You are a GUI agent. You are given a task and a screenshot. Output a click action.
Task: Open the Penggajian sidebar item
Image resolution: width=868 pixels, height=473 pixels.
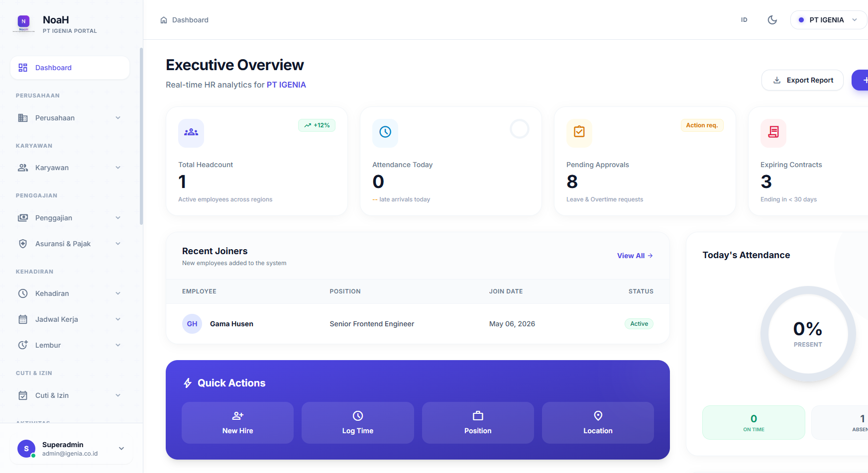point(70,218)
